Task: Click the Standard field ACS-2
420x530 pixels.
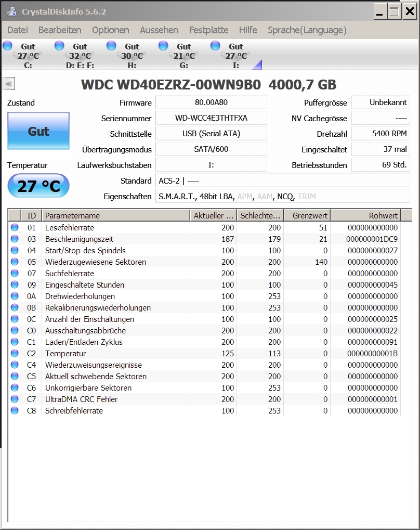Action: [282, 181]
